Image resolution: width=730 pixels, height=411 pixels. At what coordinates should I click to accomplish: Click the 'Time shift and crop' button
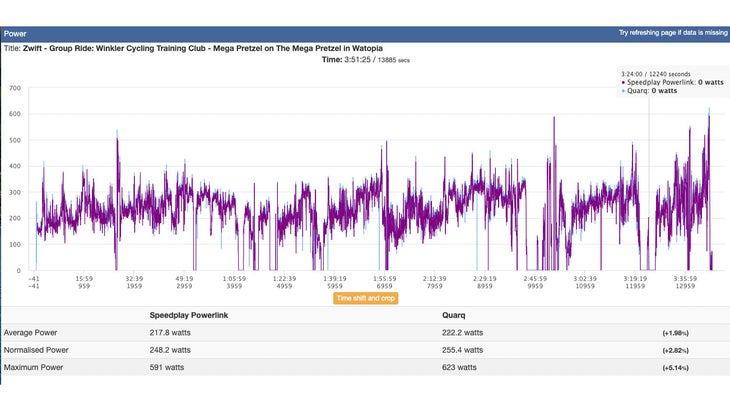tap(365, 298)
